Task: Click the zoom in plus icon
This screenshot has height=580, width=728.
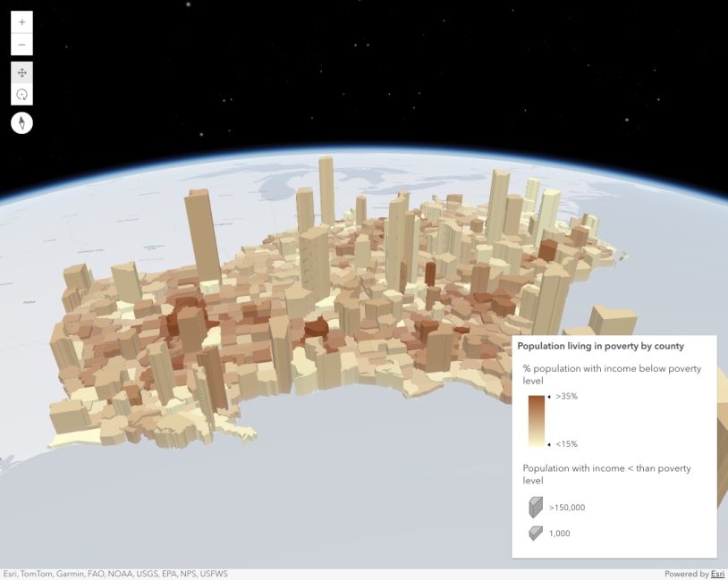Action: click(x=21, y=22)
